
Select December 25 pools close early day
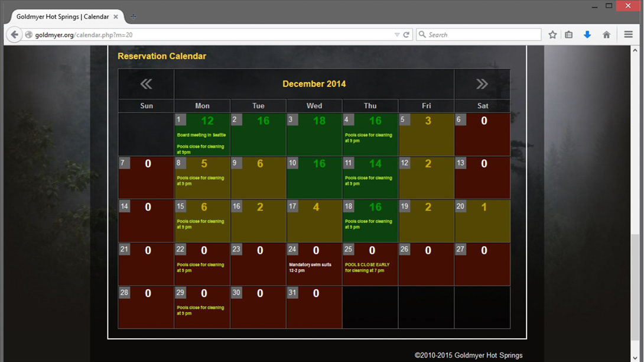370,264
